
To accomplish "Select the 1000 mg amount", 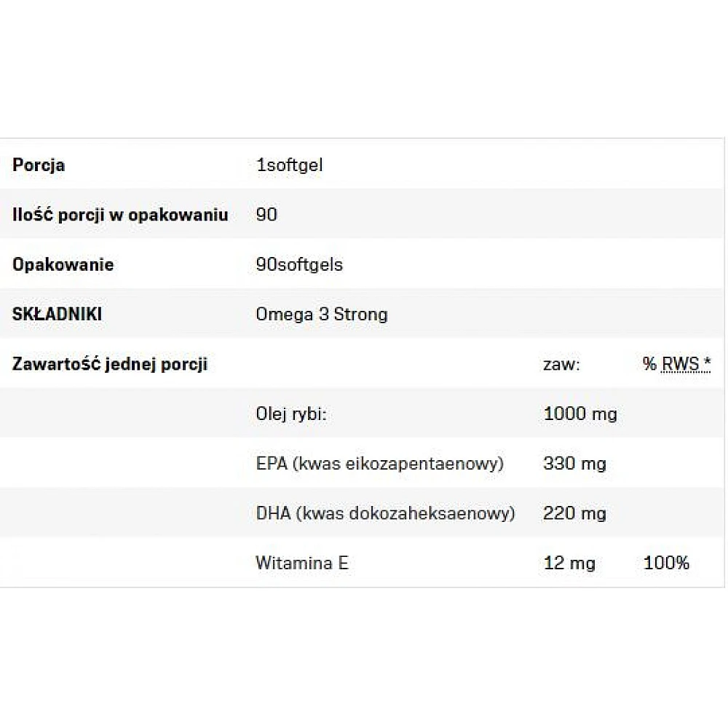I will (x=580, y=414).
